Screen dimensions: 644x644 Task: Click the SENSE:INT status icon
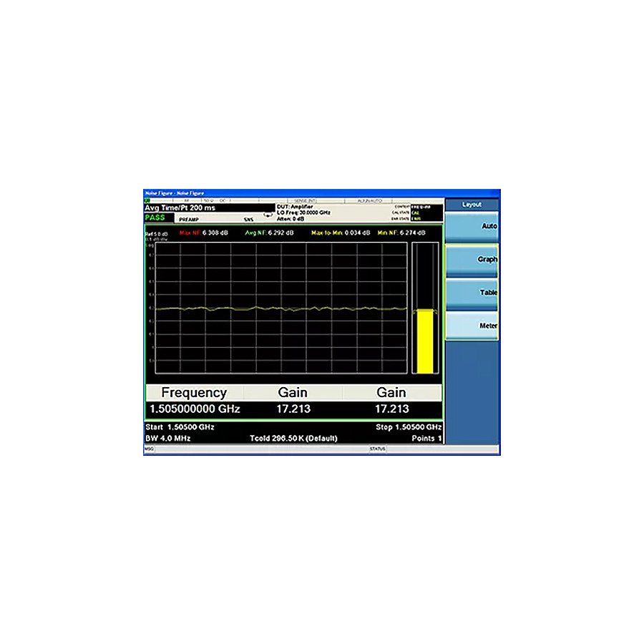tap(306, 199)
